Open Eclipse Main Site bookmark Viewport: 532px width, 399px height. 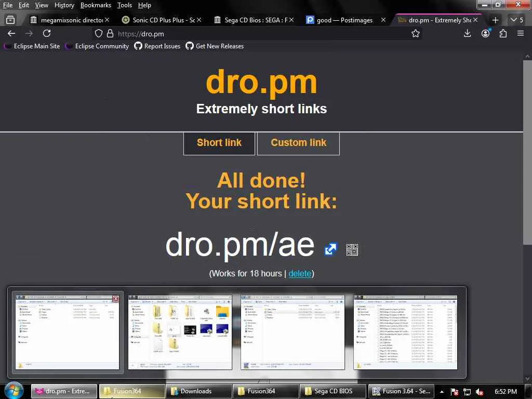(x=32, y=46)
